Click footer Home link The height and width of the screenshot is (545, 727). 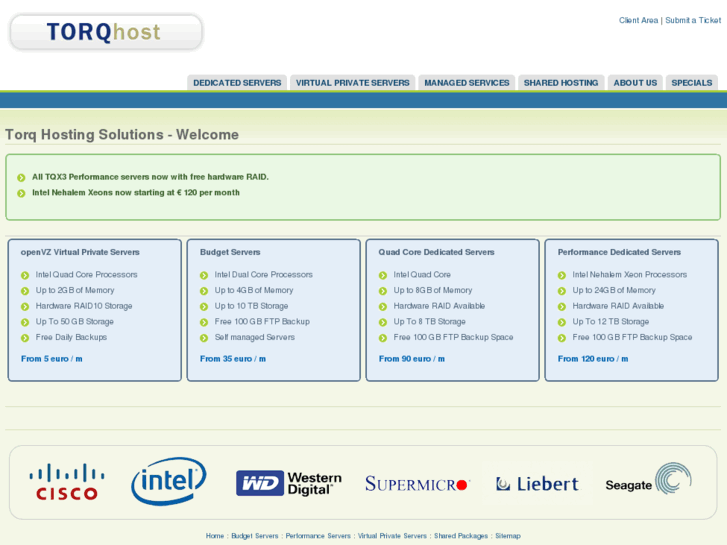pyautogui.click(x=215, y=536)
